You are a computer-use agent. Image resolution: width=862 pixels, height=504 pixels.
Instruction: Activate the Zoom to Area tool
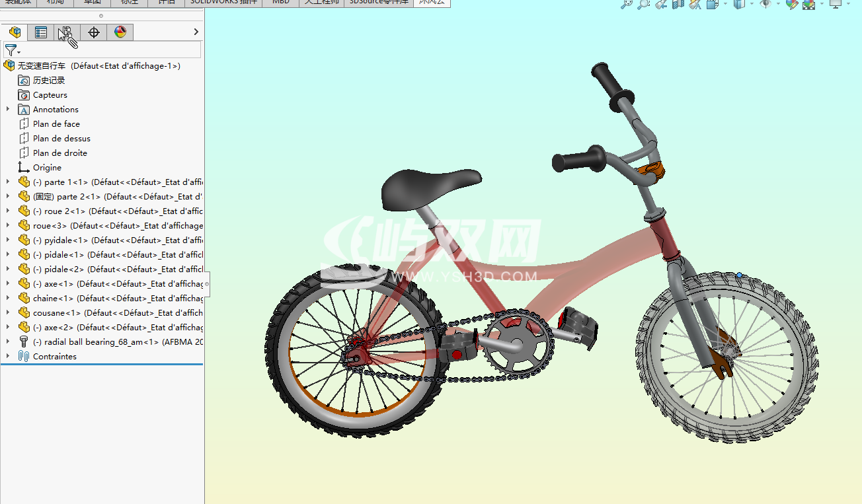click(643, 4)
